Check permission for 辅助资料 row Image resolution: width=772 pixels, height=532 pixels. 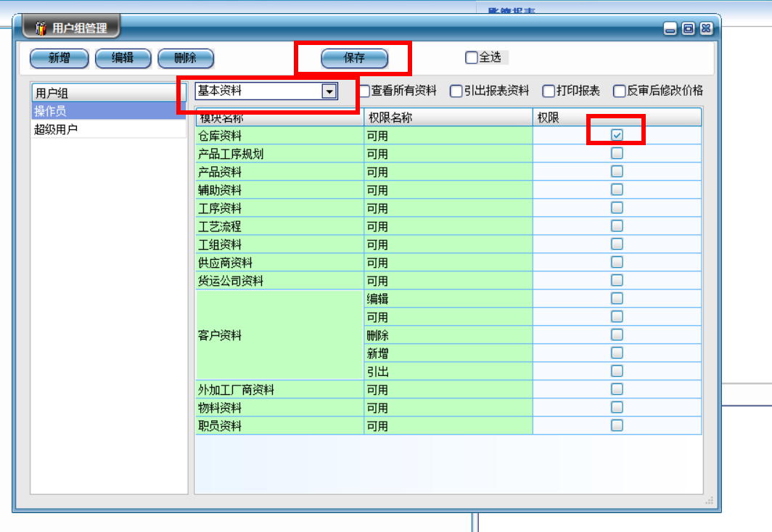[x=617, y=189]
